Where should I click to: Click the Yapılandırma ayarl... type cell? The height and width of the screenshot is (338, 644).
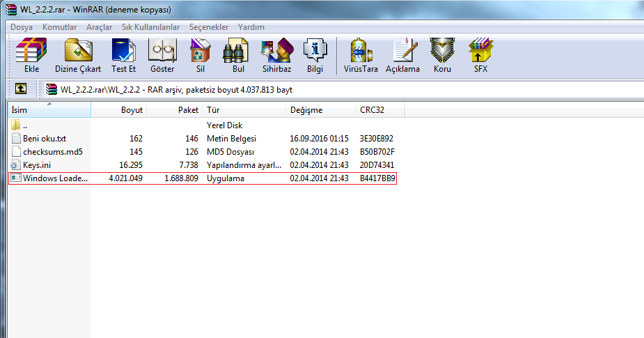[244, 165]
